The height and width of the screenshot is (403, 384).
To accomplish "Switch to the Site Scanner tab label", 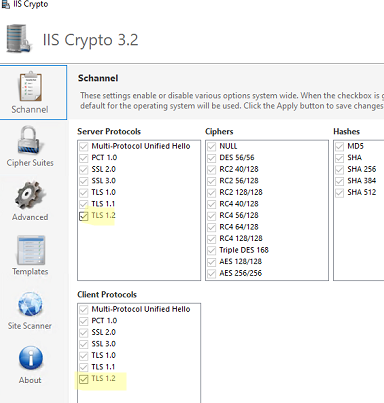I will click(30, 326).
